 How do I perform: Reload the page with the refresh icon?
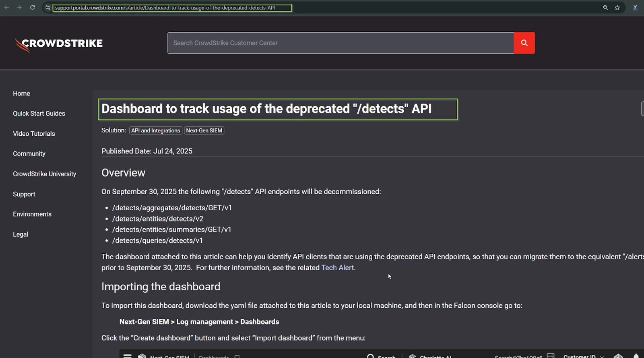[33, 8]
